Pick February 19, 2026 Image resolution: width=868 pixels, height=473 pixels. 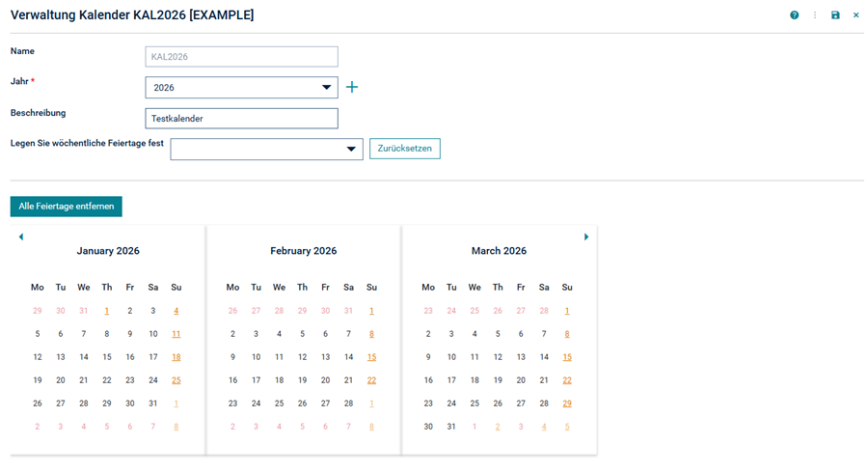302,380
